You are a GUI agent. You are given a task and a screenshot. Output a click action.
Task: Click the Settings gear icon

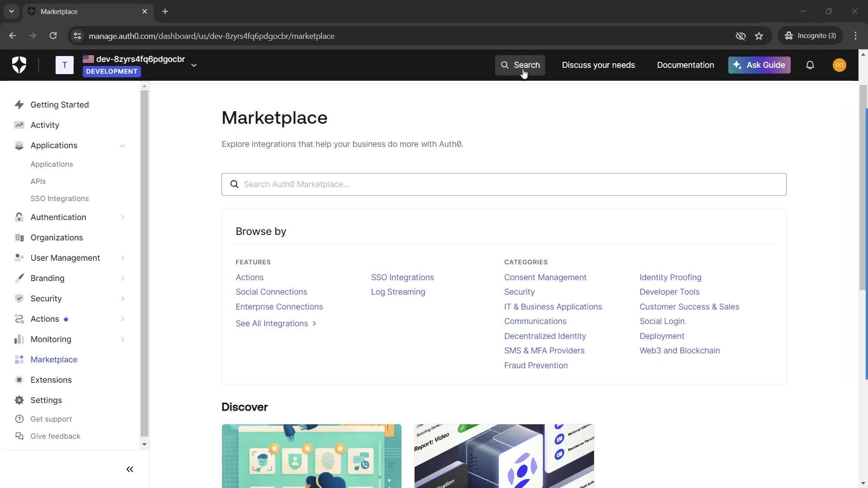19,400
